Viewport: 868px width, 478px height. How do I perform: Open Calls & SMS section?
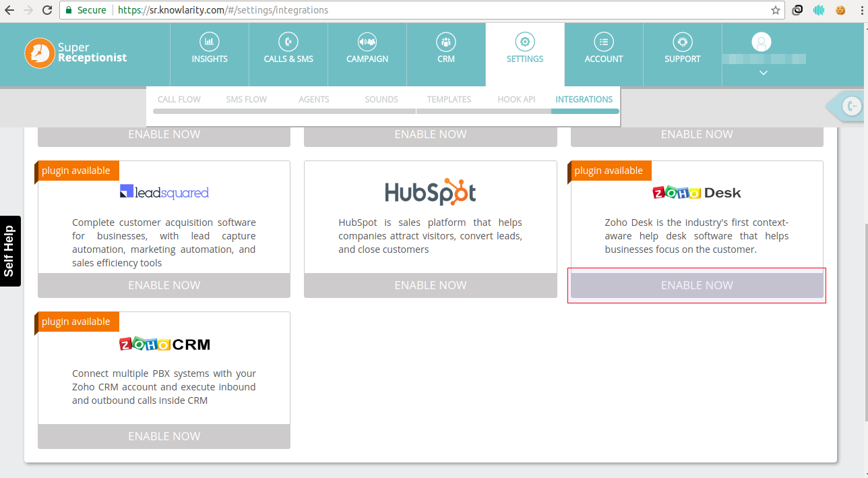288,55
